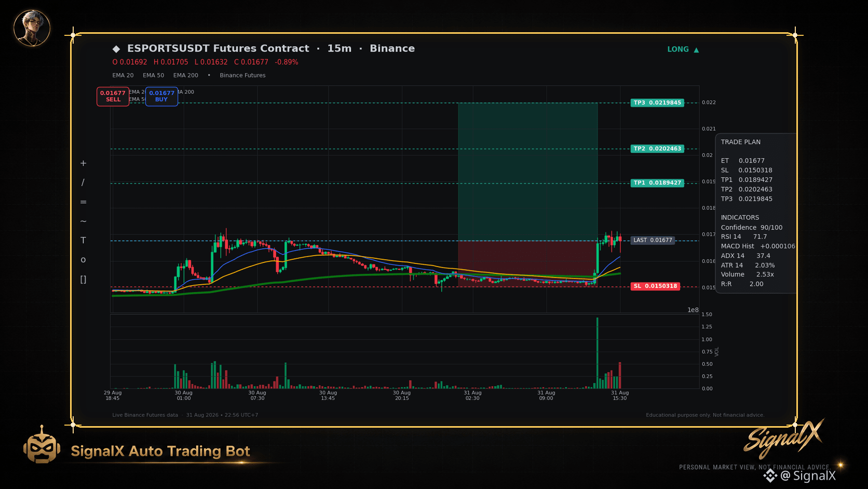Click the TP1 row in Trade Plan panel
The width and height of the screenshot is (868, 489).
[x=747, y=180]
